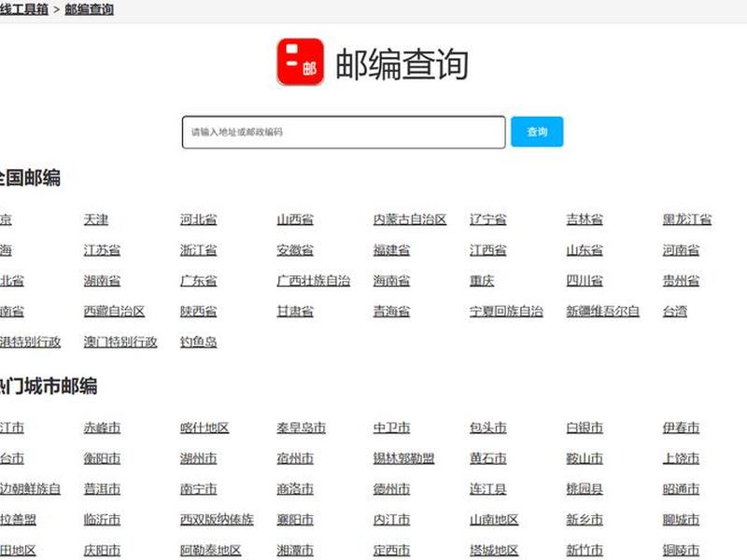Open the 河北省 postal code link
Image resolution: width=747 pixels, height=560 pixels.
point(198,219)
